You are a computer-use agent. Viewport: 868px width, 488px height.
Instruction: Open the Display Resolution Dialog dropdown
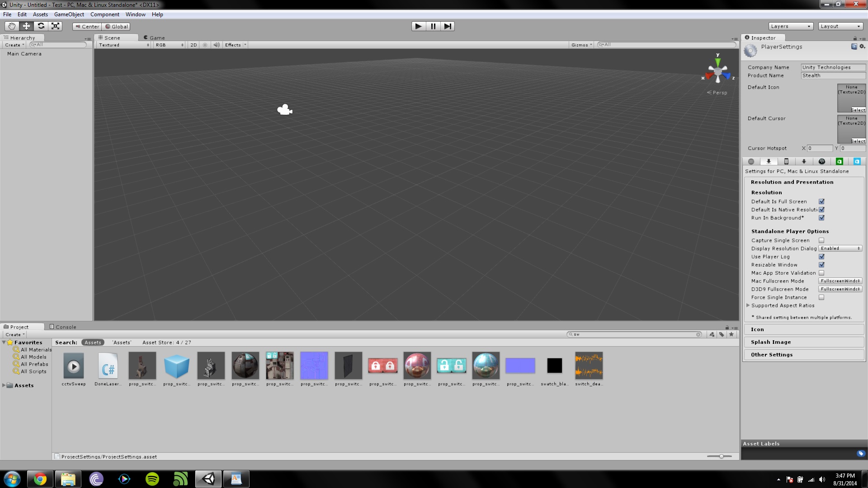840,248
